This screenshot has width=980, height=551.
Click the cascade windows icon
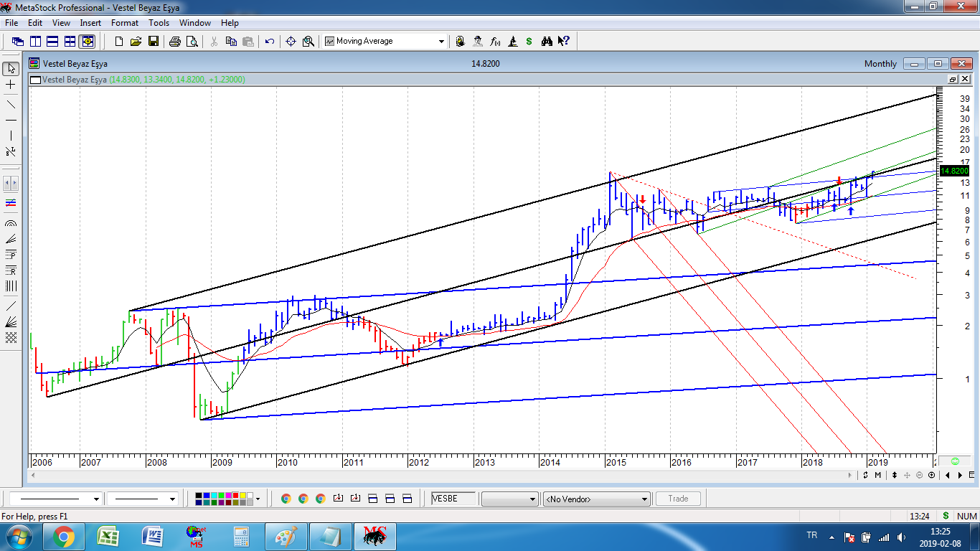pyautogui.click(x=17, y=42)
